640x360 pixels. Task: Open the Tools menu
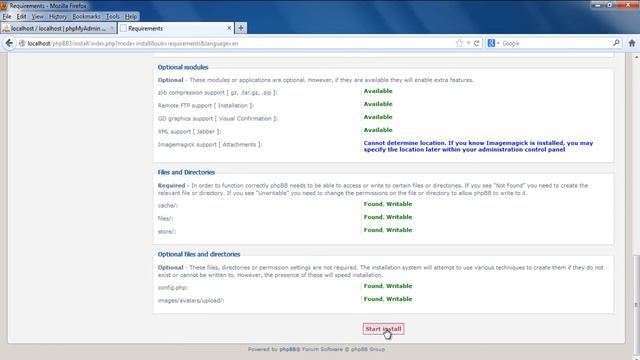(113, 16)
